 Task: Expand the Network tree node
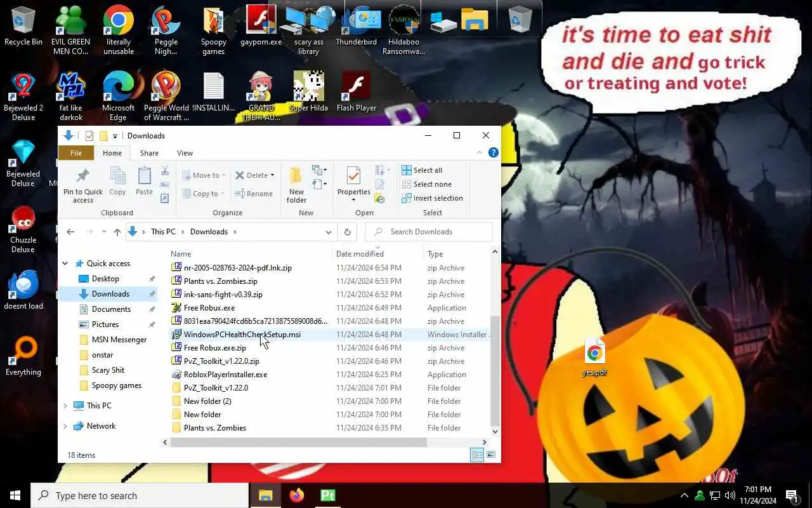tap(65, 426)
